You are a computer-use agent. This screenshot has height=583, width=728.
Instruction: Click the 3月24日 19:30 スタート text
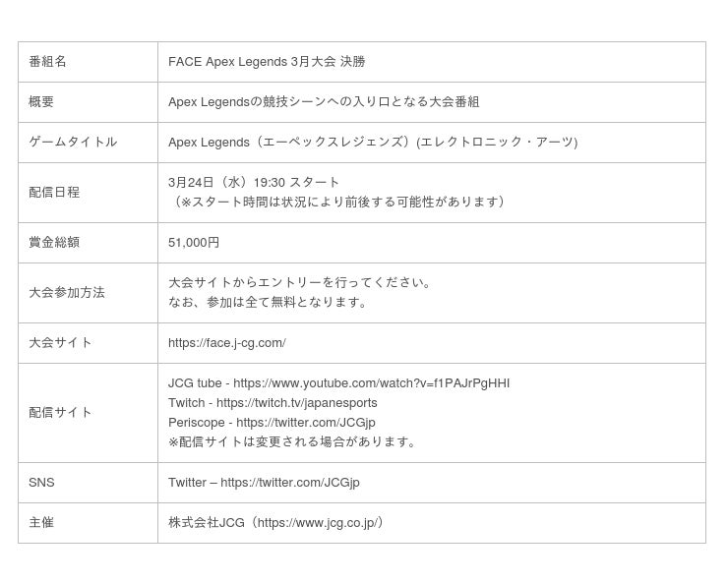tap(254, 183)
